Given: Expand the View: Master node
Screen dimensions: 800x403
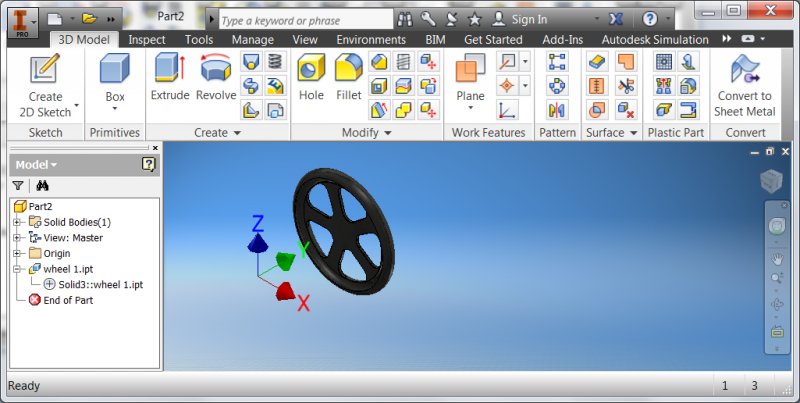Looking at the screenshot, I should point(17,238).
